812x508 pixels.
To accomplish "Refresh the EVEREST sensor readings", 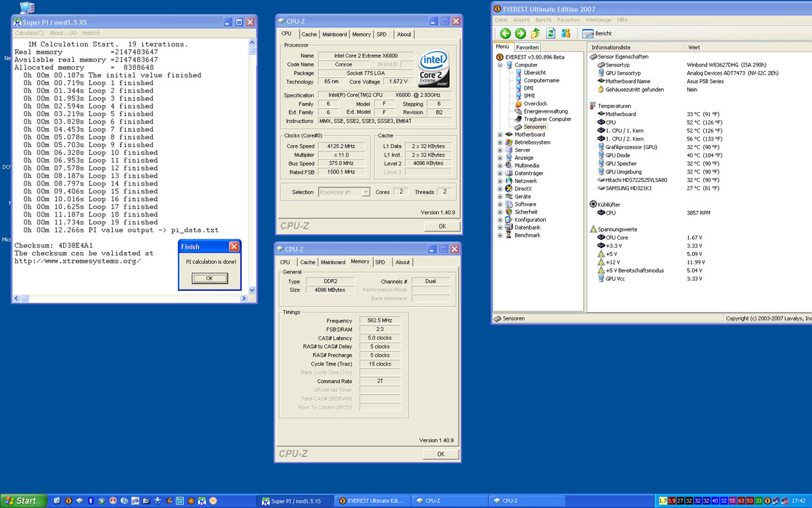I will (x=550, y=34).
